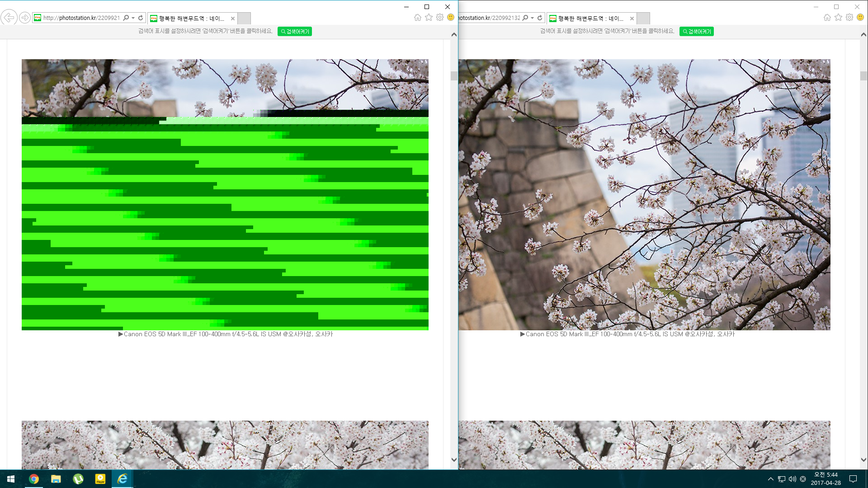Click the smiley feedback icon in the right window
This screenshot has width=868, height=488.
click(860, 17)
